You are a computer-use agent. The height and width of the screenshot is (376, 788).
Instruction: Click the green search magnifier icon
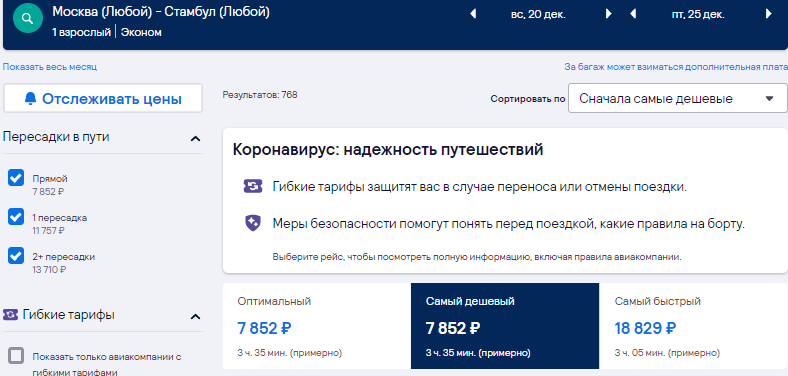point(28,19)
